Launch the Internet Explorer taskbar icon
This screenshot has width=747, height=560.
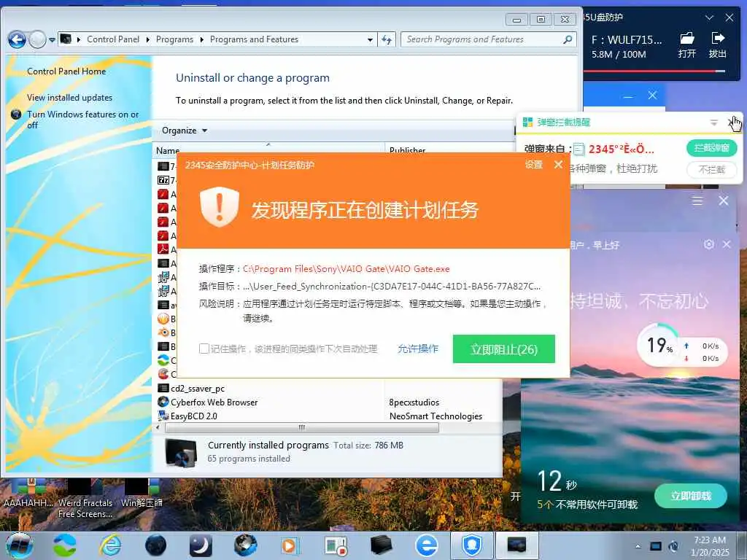click(x=110, y=545)
